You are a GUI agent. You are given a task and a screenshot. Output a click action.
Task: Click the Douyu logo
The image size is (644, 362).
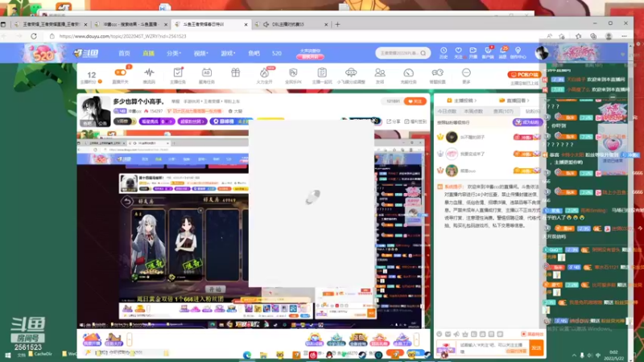(x=86, y=53)
